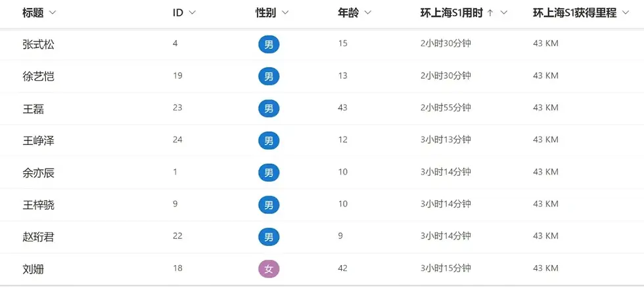Select the 男 tag next to 王磊
The height and width of the screenshot is (288, 644).
tap(269, 108)
